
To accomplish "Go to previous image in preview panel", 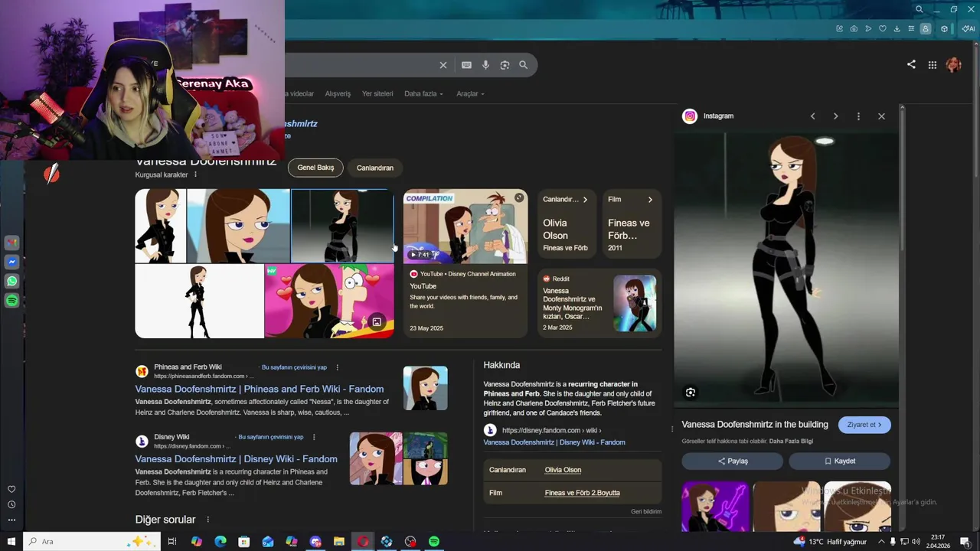I will (x=812, y=116).
